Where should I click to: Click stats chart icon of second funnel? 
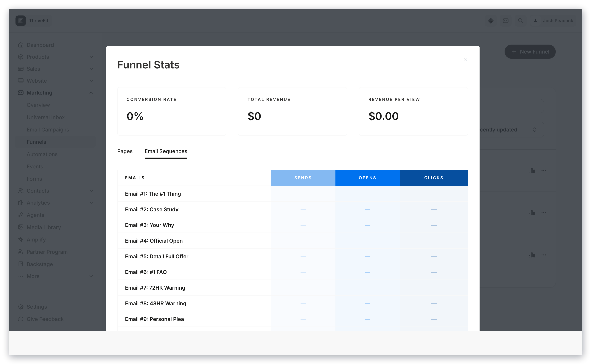(x=531, y=213)
